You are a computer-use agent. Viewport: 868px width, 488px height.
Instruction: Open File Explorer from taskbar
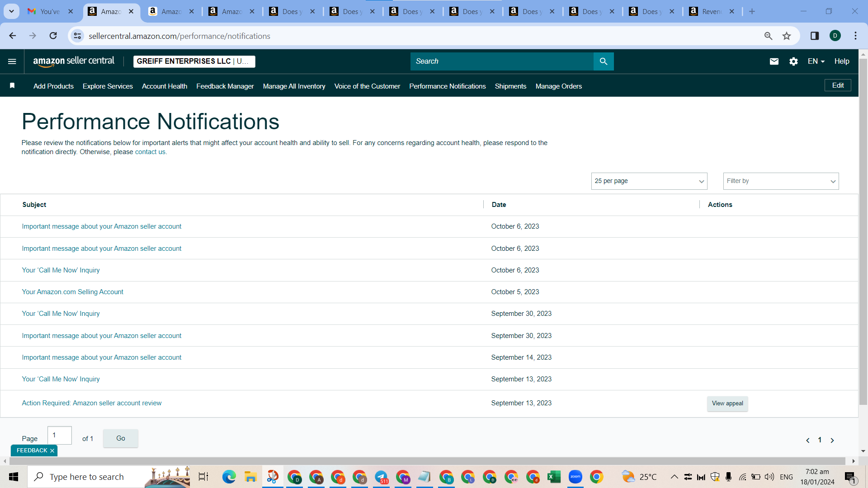pyautogui.click(x=250, y=477)
